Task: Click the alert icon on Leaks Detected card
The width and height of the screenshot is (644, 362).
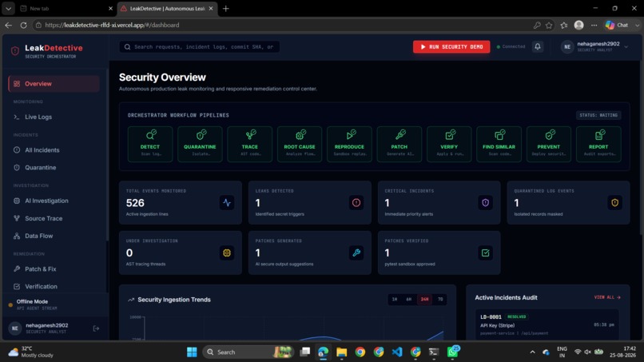Action: [x=356, y=202]
